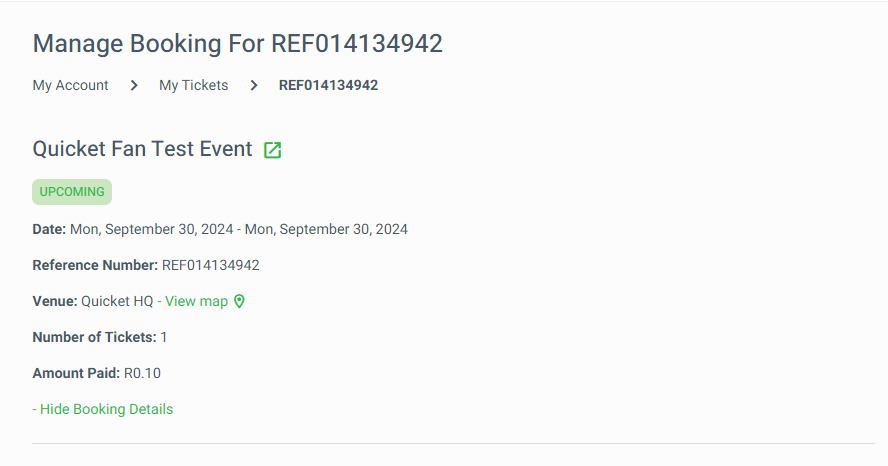Click the green UPCOMING status badge
Screen dimensions: 888x466
(x=72, y=192)
